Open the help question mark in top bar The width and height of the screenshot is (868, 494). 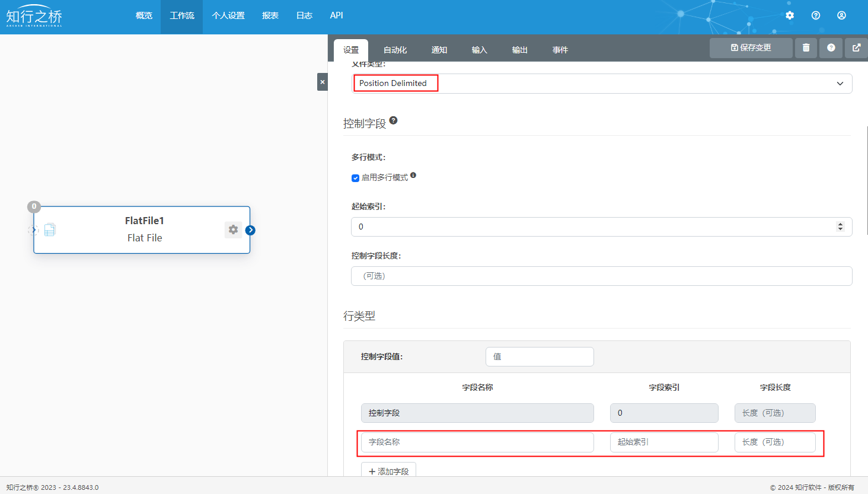(x=816, y=15)
